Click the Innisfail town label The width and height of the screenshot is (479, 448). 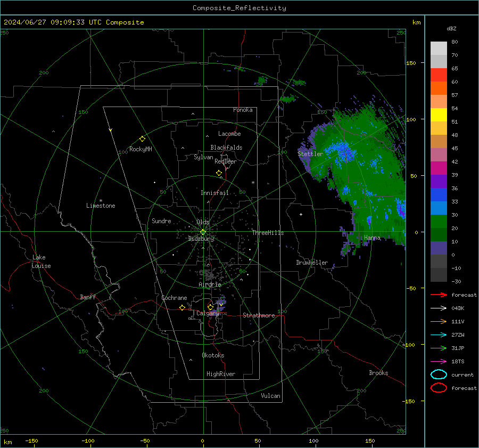point(214,193)
